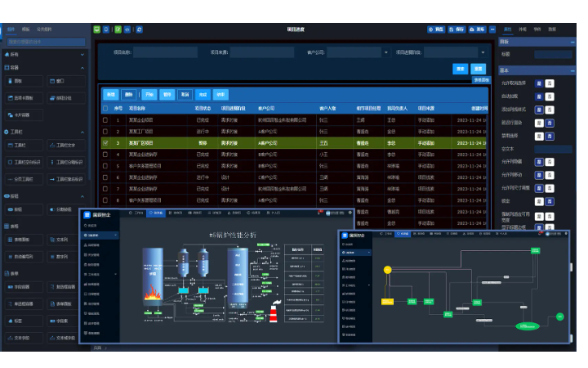Switch to the third tab in left panel header
588x368 pixels.
pyautogui.click(x=44, y=29)
